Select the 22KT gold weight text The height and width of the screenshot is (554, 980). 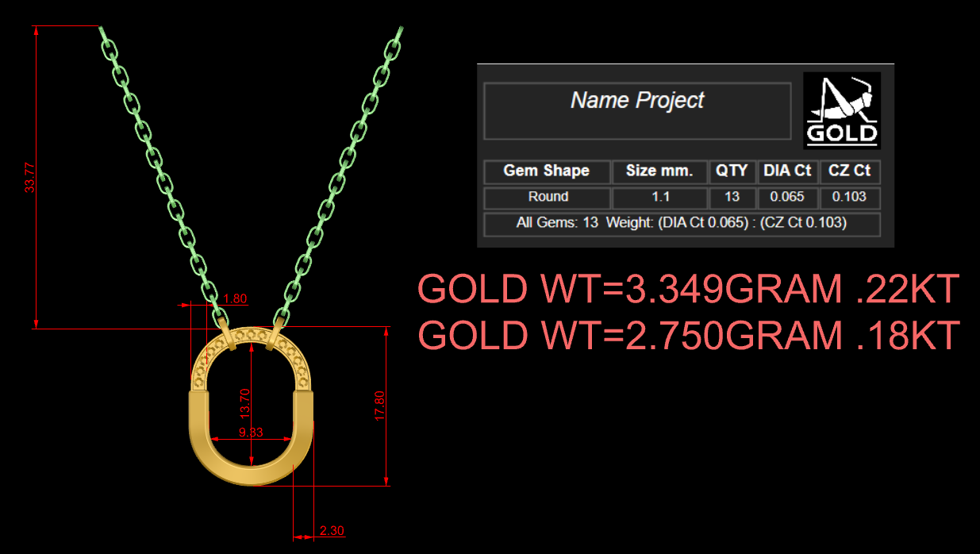pyautogui.click(x=689, y=290)
